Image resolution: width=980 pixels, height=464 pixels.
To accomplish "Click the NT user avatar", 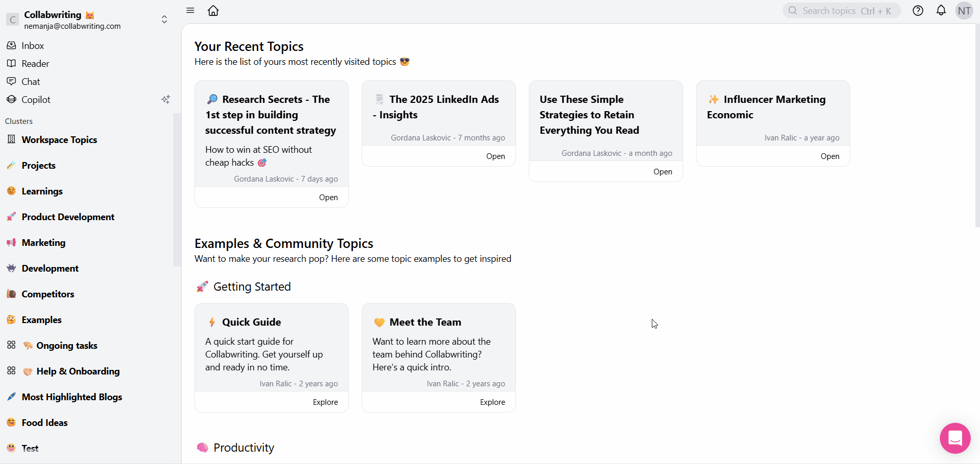I will 964,11.
